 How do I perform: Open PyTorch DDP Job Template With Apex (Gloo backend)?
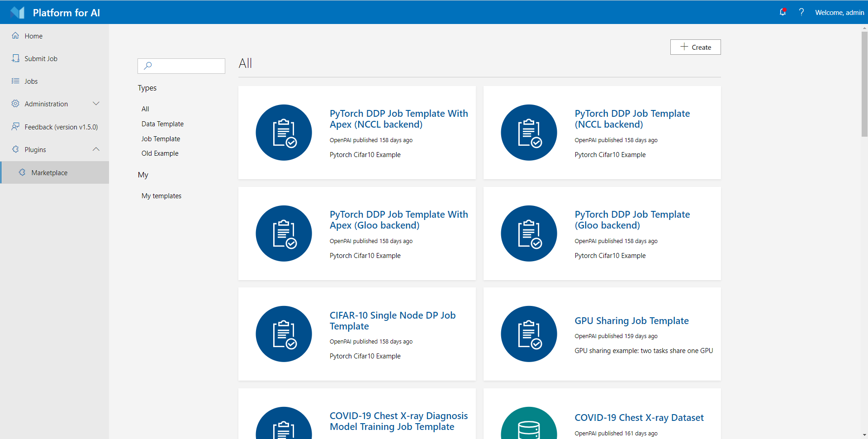point(398,220)
